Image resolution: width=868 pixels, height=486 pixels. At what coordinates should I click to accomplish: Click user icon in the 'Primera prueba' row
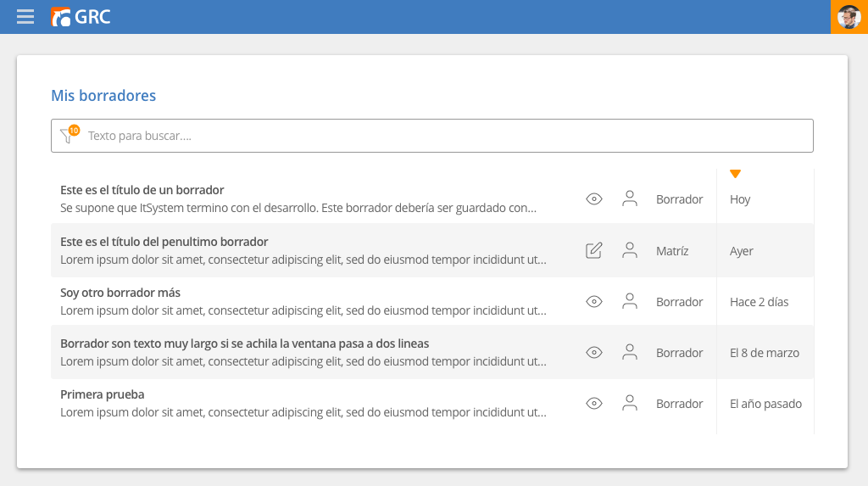coord(629,403)
